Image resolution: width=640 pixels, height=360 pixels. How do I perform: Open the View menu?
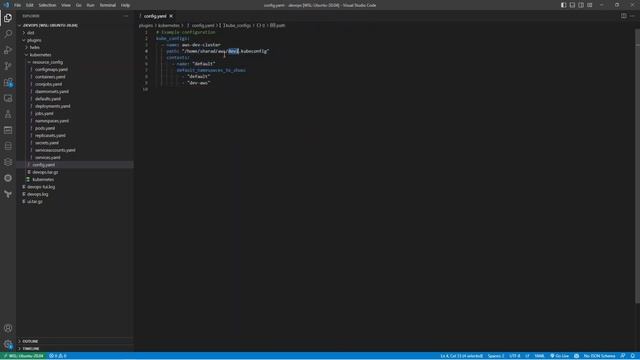[66, 5]
